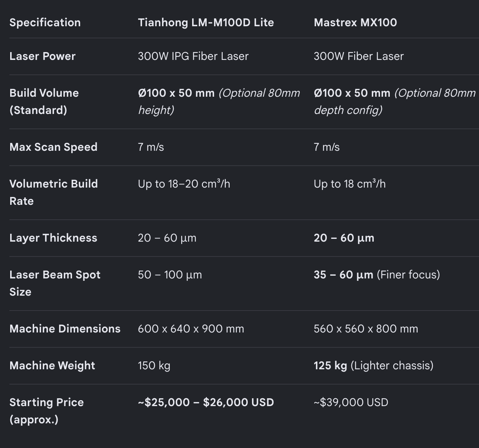This screenshot has width=479, height=448.
Task: Select the Mastrex MX100 column header
Action: [355, 23]
